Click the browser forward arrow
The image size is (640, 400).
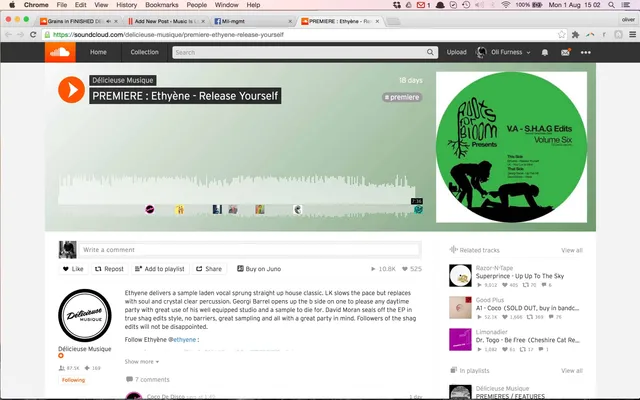click(20, 35)
